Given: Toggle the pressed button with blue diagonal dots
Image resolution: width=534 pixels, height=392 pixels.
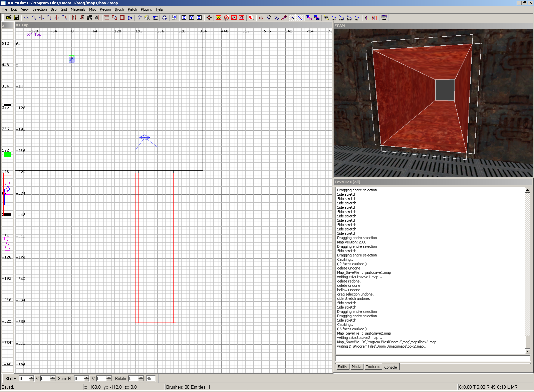Looking at the screenshot, I should coord(300,18).
